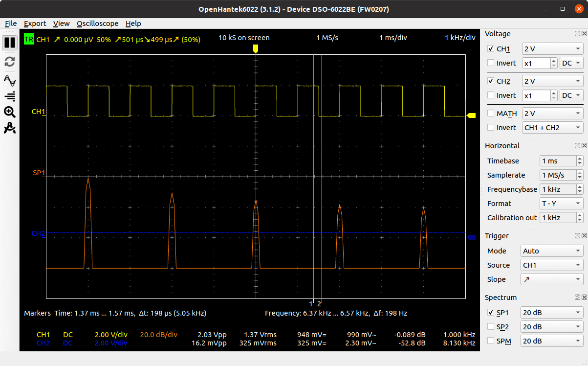This screenshot has width=588, height=366.
Task: Pause the data acquisition
Action: [x=9, y=43]
